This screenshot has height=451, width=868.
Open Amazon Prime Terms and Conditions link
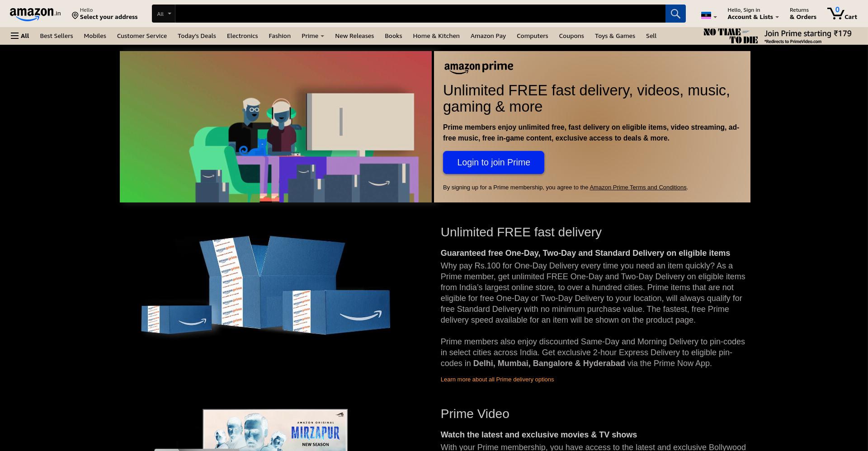point(638,188)
